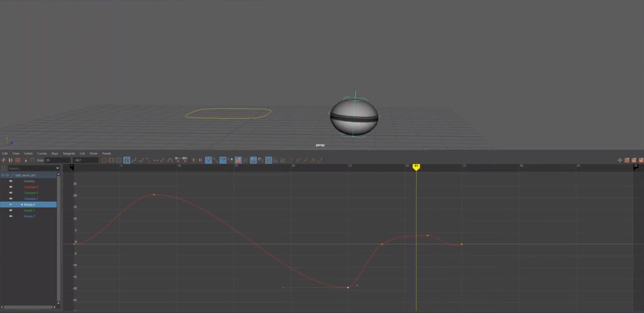Select the ball_move_ctrl node in outliner
Image resolution: width=644 pixels, height=313 pixels.
pyautogui.click(x=25, y=175)
